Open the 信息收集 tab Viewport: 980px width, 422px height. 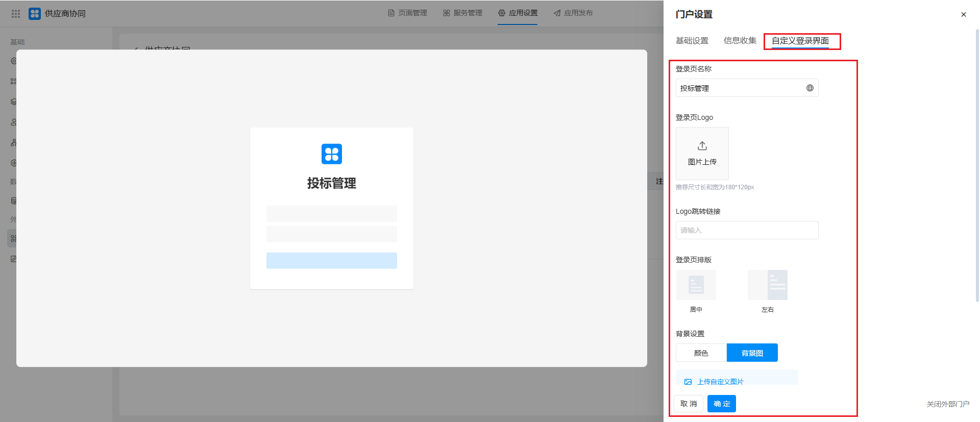tap(740, 41)
